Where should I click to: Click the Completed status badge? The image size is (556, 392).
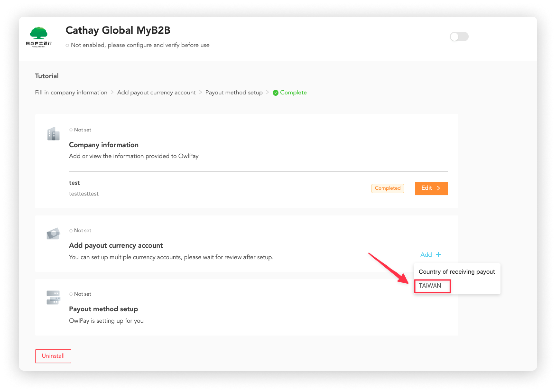pyautogui.click(x=387, y=188)
